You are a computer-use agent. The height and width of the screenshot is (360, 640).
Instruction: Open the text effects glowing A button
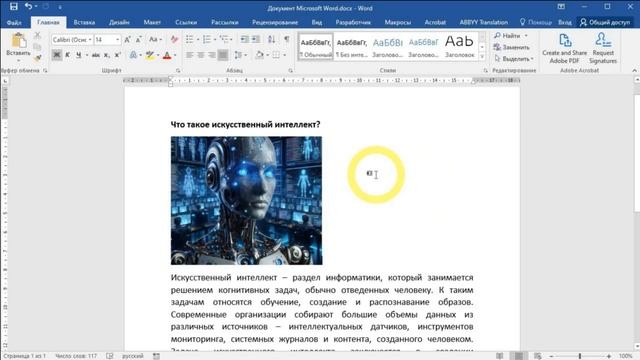133,55
